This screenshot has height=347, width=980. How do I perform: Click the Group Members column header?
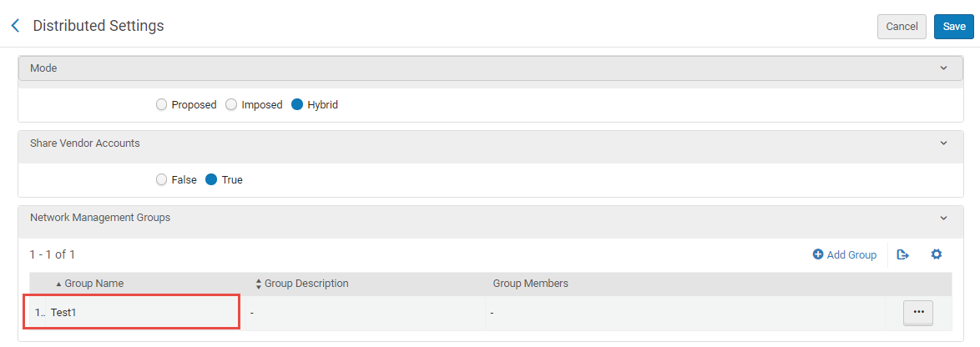pos(530,284)
